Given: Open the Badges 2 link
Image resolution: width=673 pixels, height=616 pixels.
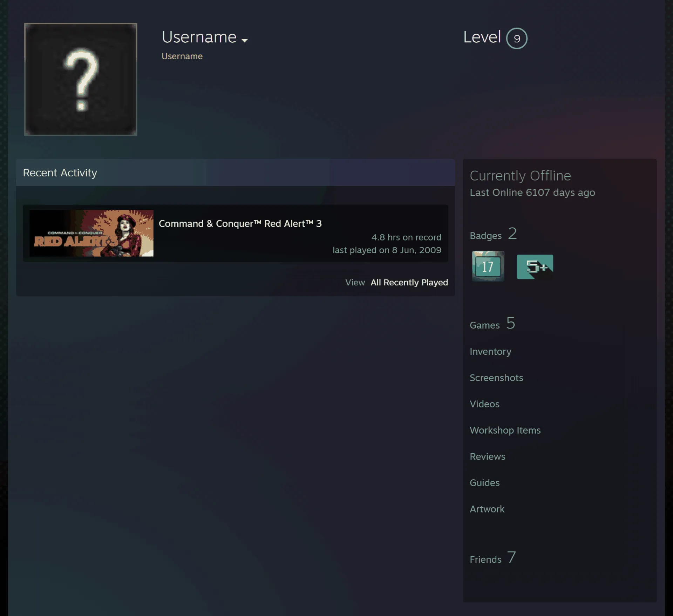Looking at the screenshot, I should [493, 234].
